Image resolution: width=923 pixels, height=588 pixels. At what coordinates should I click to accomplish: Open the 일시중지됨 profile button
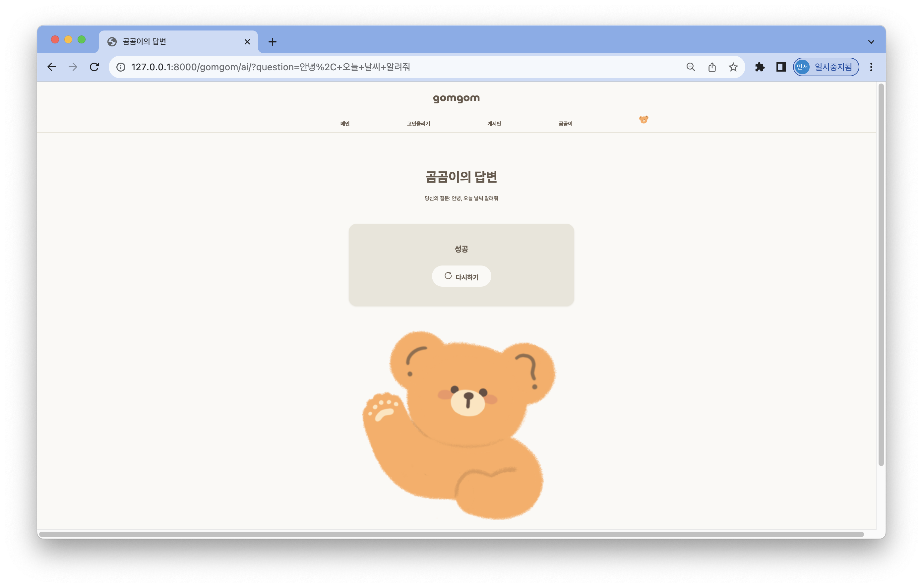point(826,67)
